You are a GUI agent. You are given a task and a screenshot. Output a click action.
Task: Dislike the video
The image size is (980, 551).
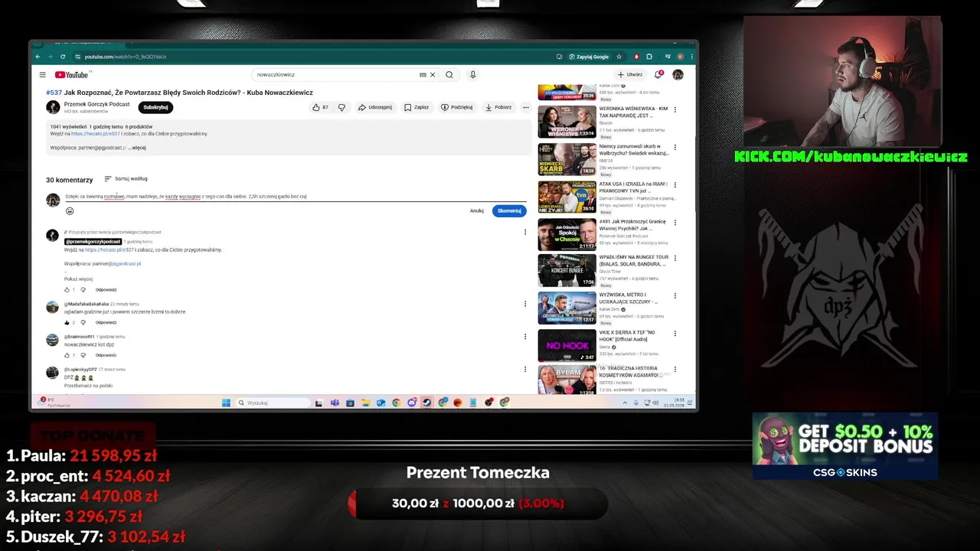pos(341,107)
